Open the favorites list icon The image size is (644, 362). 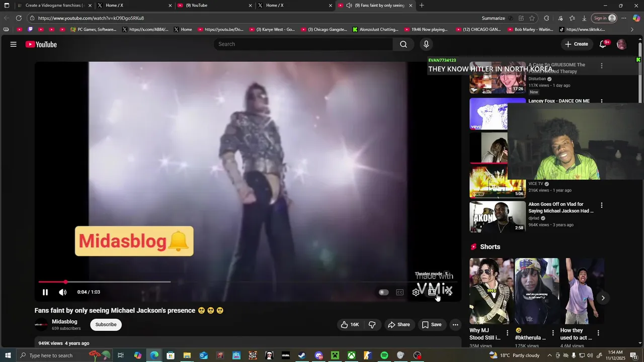pos(572,18)
